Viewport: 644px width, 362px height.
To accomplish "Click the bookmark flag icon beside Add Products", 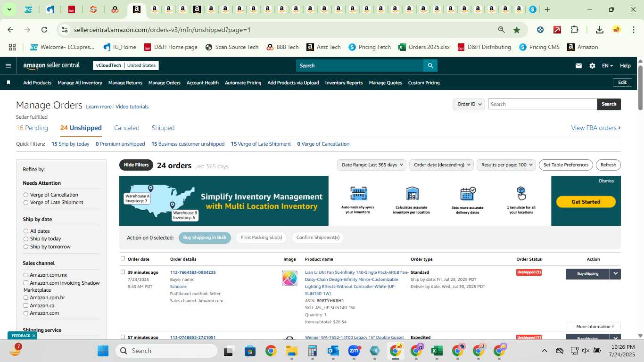I will point(8,82).
